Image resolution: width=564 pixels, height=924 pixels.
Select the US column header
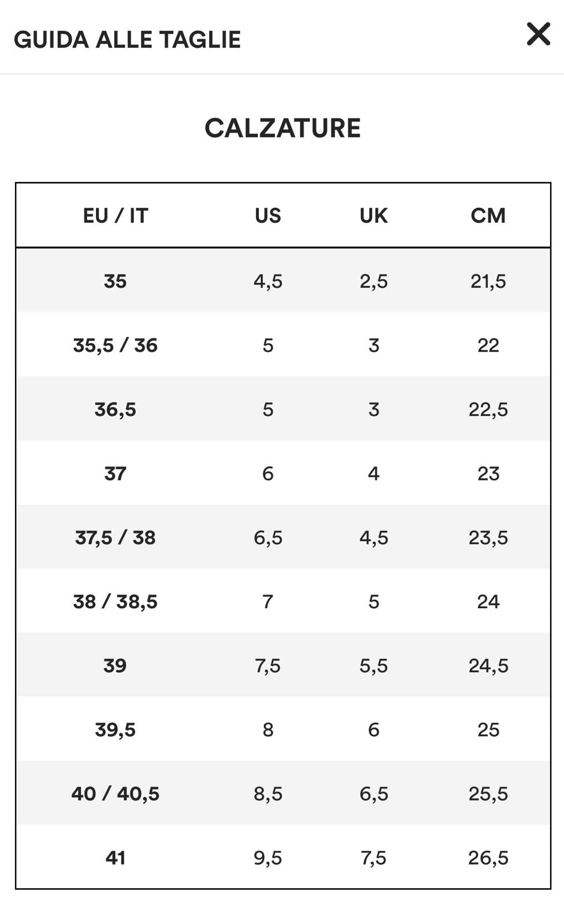268,215
